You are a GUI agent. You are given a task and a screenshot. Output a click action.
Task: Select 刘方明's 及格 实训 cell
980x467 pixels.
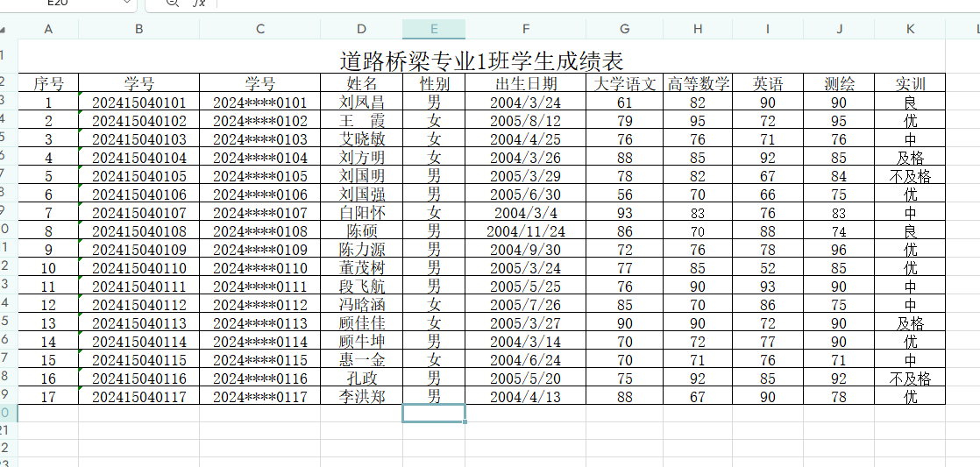click(x=910, y=158)
